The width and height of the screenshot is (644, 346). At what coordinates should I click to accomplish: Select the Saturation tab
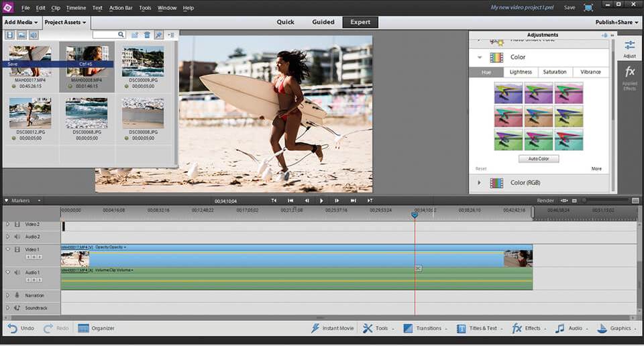pyautogui.click(x=555, y=72)
